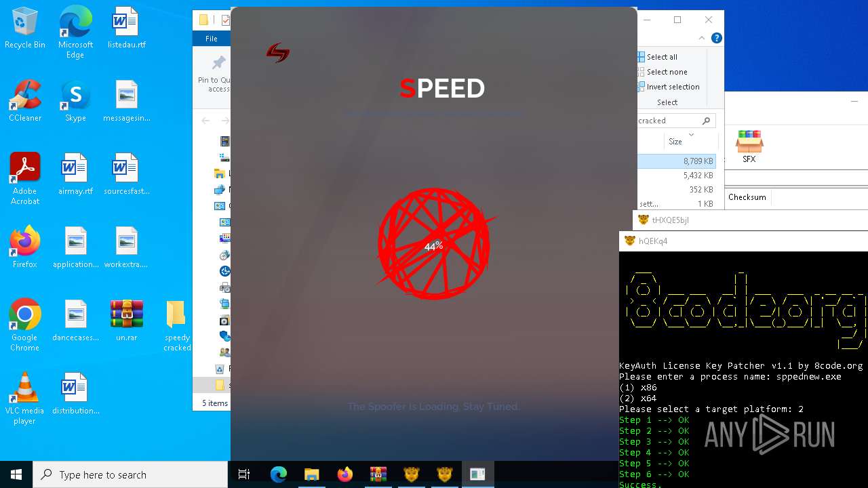The image size is (868, 488).
Task: Select the 1 KB settings file row
Action: click(677, 204)
